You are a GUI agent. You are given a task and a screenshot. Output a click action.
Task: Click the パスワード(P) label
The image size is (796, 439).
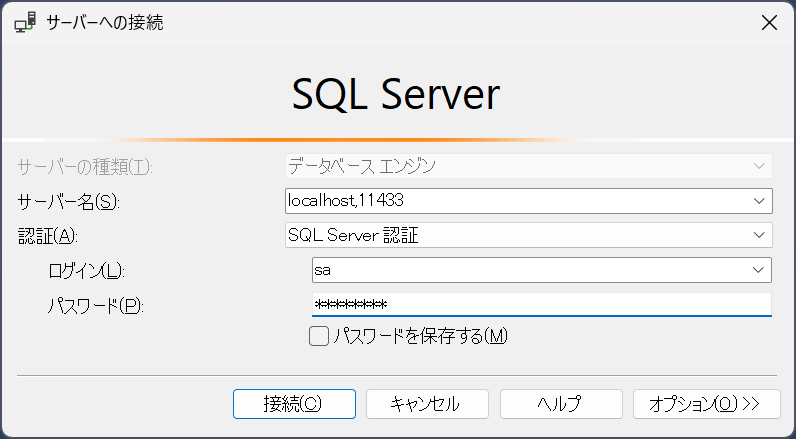95,305
